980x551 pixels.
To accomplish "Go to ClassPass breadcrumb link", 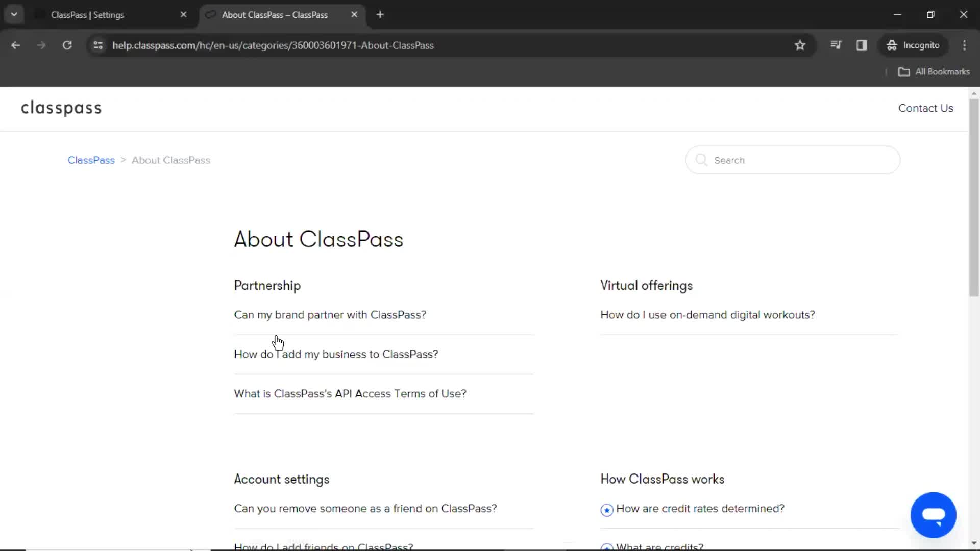I will (91, 160).
